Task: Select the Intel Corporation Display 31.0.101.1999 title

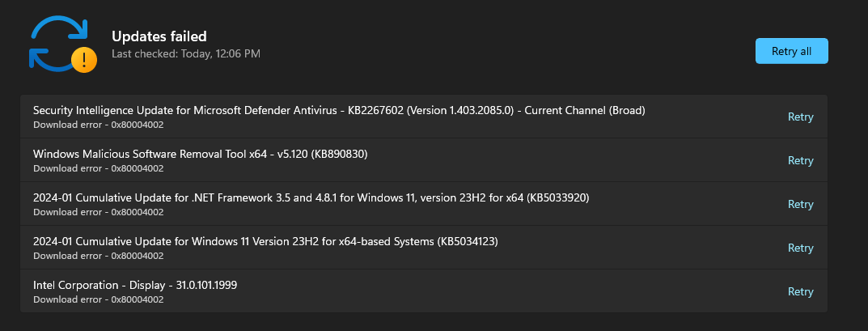Action: click(134, 285)
